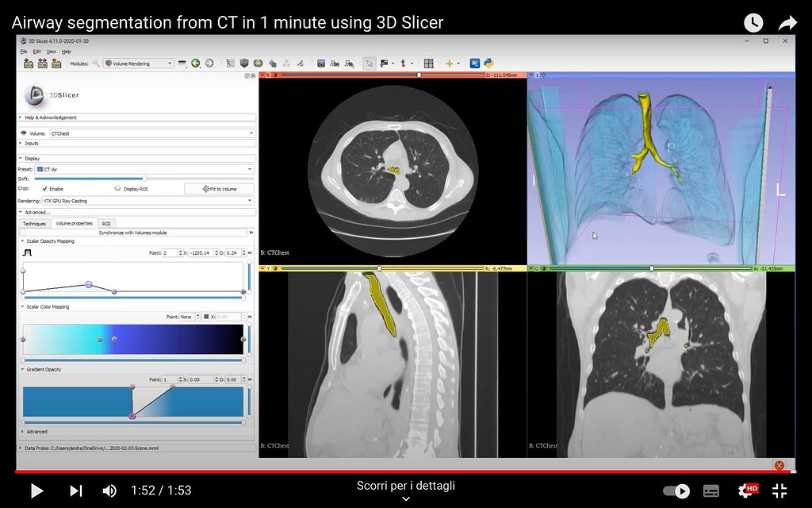This screenshot has height=508, width=812.
Task: Open the Modules selector showing Volume Rendering
Action: point(136,63)
